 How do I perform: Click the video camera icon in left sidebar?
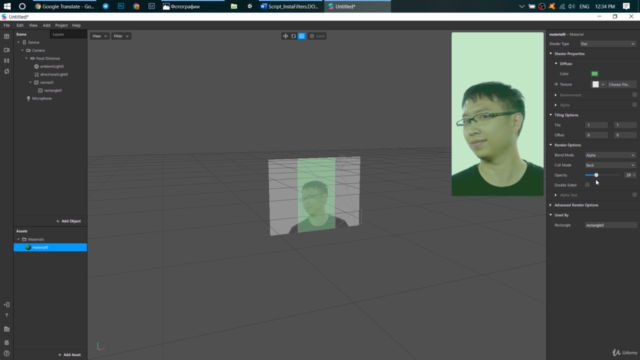click(x=7, y=50)
